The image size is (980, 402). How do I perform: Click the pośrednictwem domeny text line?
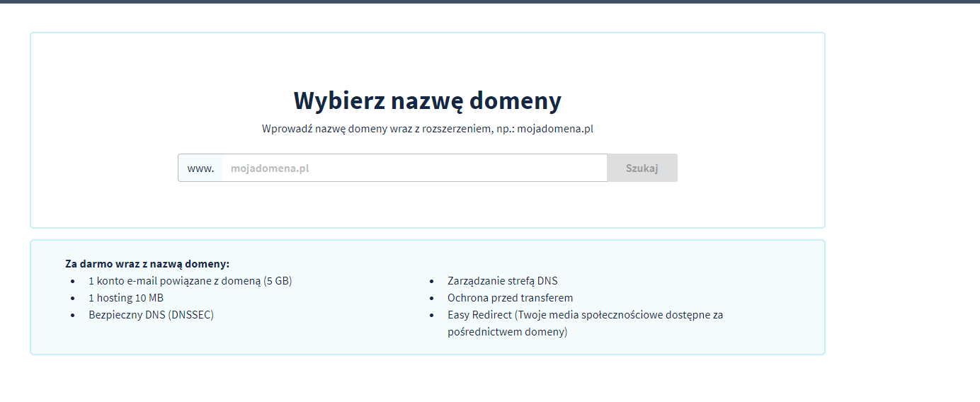(x=507, y=331)
